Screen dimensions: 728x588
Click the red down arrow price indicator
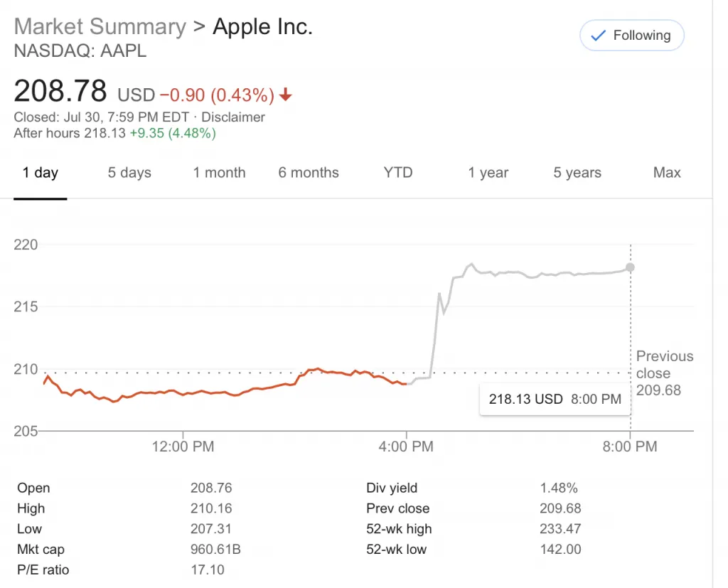(286, 95)
